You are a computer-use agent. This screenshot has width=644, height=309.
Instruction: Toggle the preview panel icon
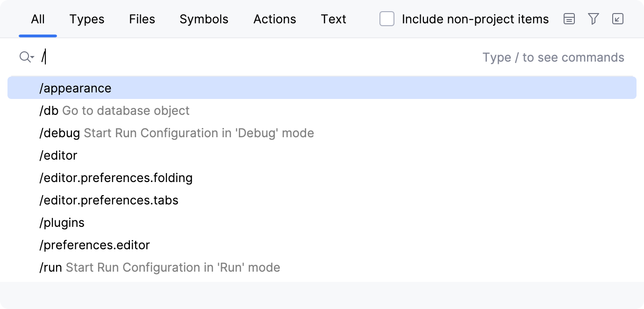[x=569, y=19]
